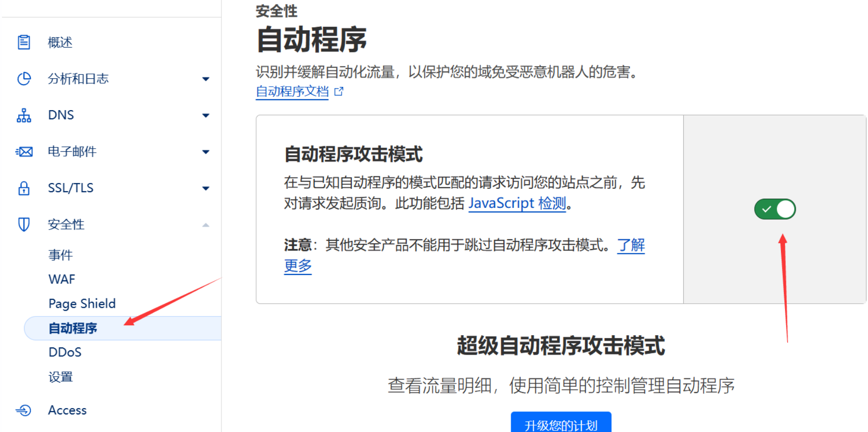Open the WAF submenu item
The width and height of the screenshot is (868, 432).
(62, 279)
